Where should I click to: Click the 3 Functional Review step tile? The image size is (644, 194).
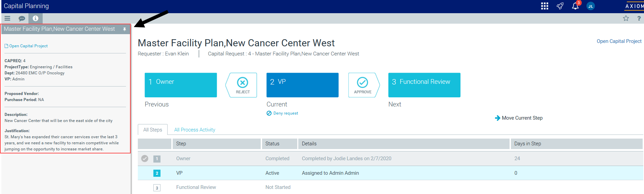point(424,85)
